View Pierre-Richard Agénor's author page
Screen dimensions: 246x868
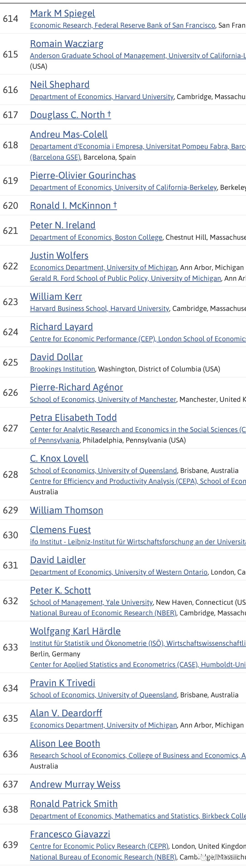click(77, 387)
